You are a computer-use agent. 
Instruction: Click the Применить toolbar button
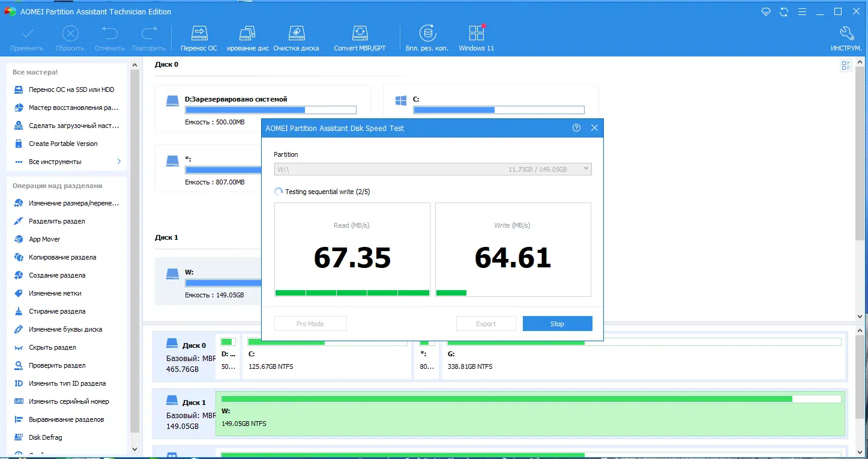(x=27, y=38)
